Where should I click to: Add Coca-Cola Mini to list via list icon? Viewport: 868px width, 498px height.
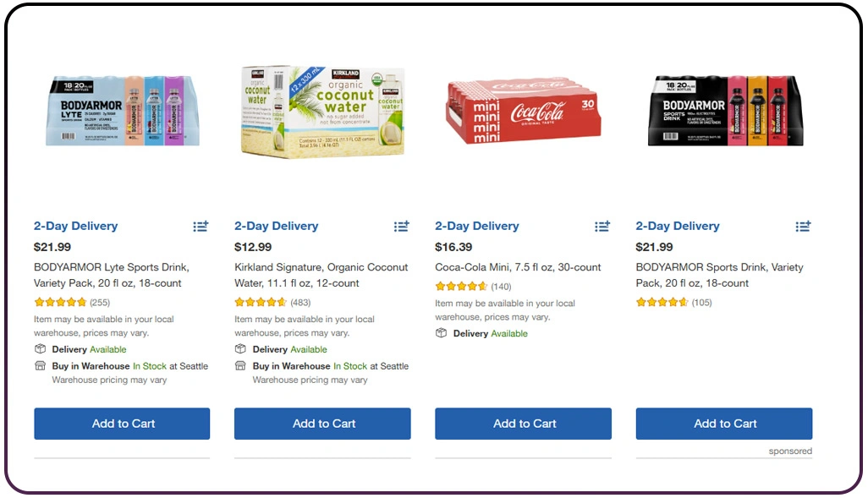[x=602, y=226]
